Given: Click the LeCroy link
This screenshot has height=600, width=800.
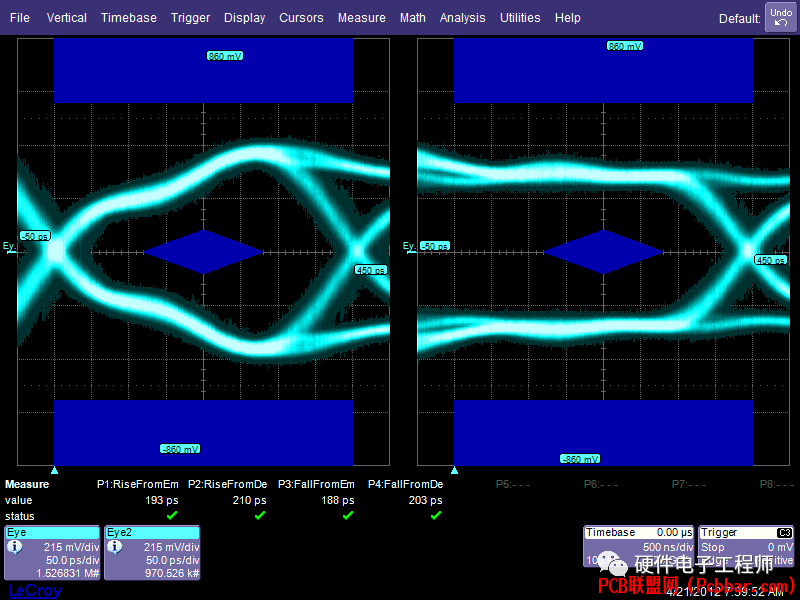Looking at the screenshot, I should click(36, 591).
